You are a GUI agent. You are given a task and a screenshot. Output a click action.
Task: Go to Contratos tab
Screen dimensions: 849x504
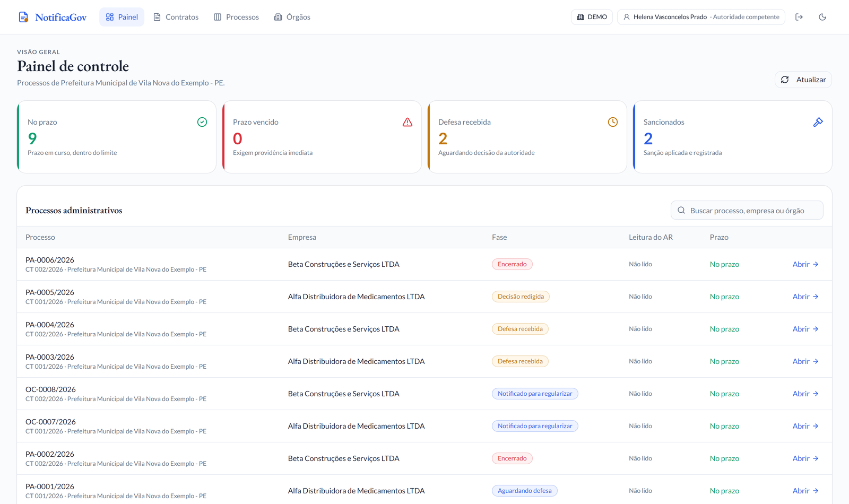click(176, 17)
